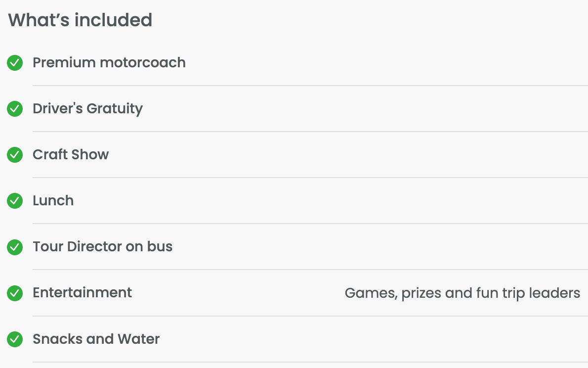
Task: Select the Tour Director on bus text
Action: pyautogui.click(x=102, y=247)
